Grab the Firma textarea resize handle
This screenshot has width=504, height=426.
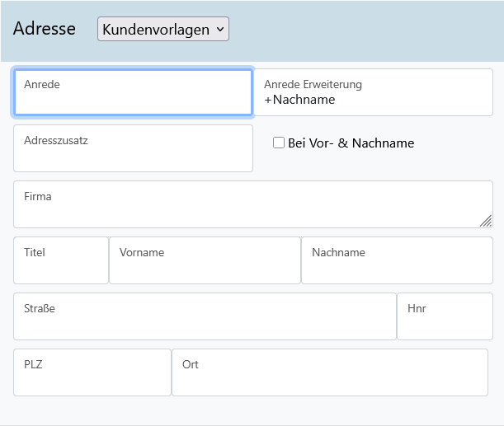pyautogui.click(x=486, y=220)
